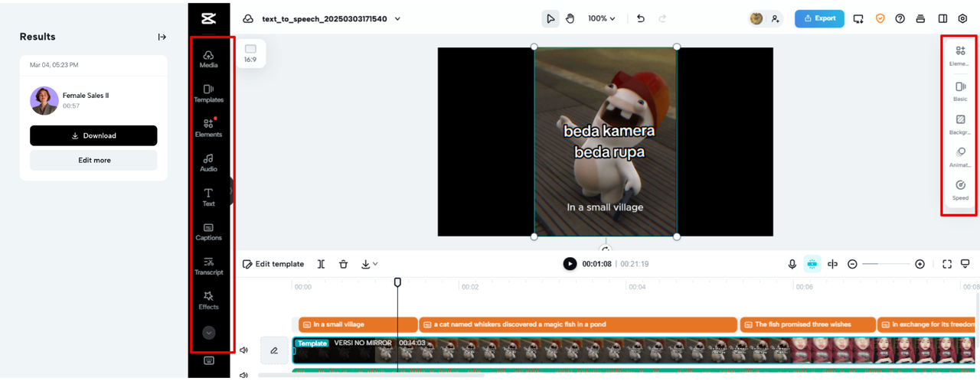Screen dimensions: 980x381
Task: Open the Captions panel
Action: (x=208, y=232)
